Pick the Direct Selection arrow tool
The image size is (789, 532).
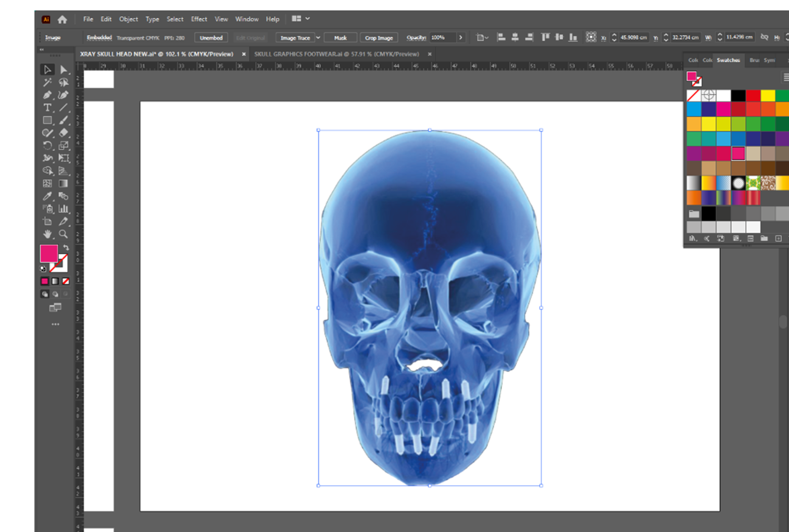coord(64,70)
